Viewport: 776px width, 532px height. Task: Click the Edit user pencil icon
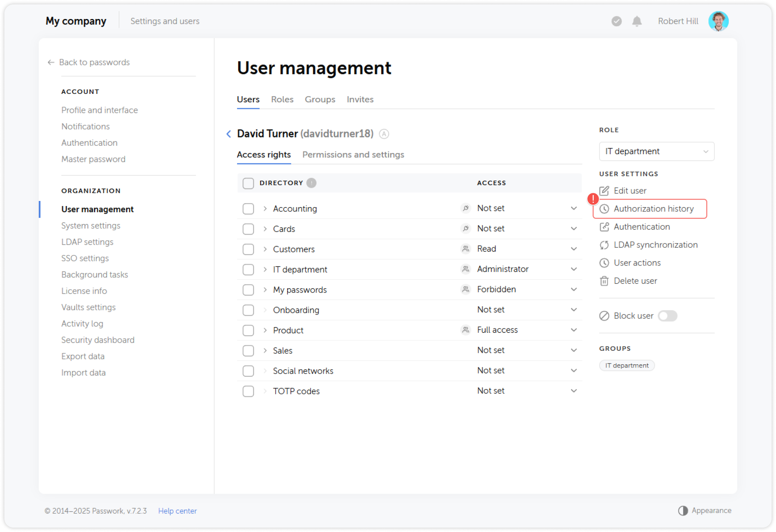604,190
